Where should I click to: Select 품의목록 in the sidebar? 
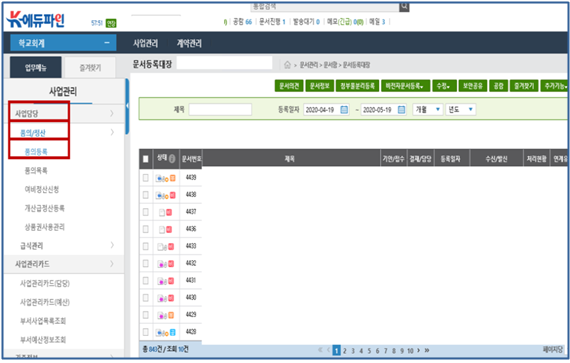(36, 170)
